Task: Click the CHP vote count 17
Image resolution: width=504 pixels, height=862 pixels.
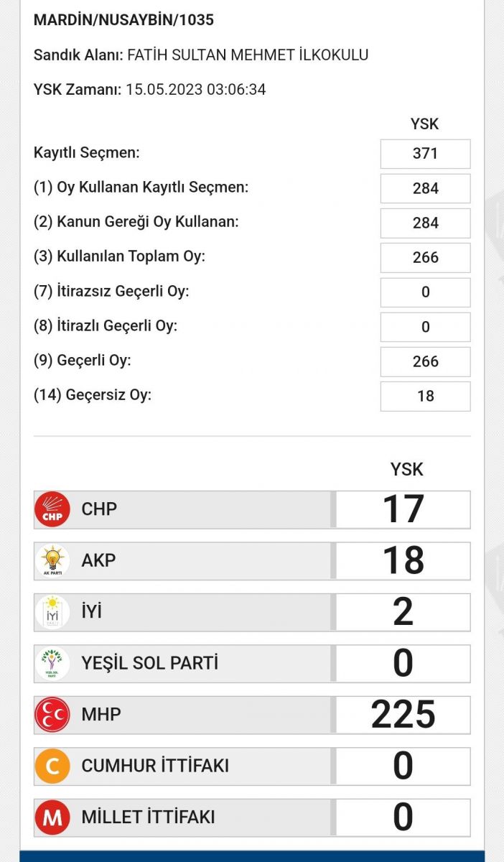Action: click(403, 509)
